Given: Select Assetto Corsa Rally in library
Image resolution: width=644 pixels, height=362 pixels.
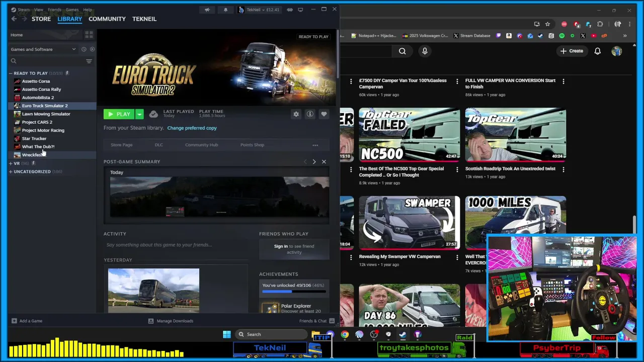Looking at the screenshot, I should click(x=41, y=89).
